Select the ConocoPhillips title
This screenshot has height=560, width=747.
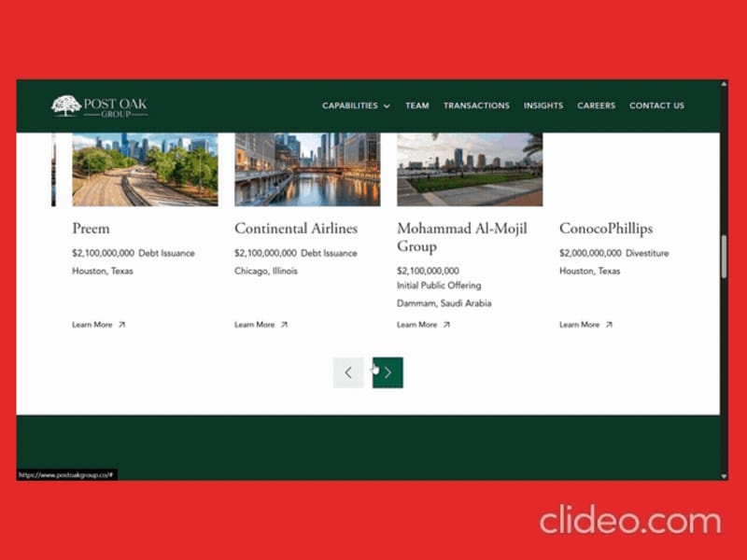pyautogui.click(x=606, y=229)
